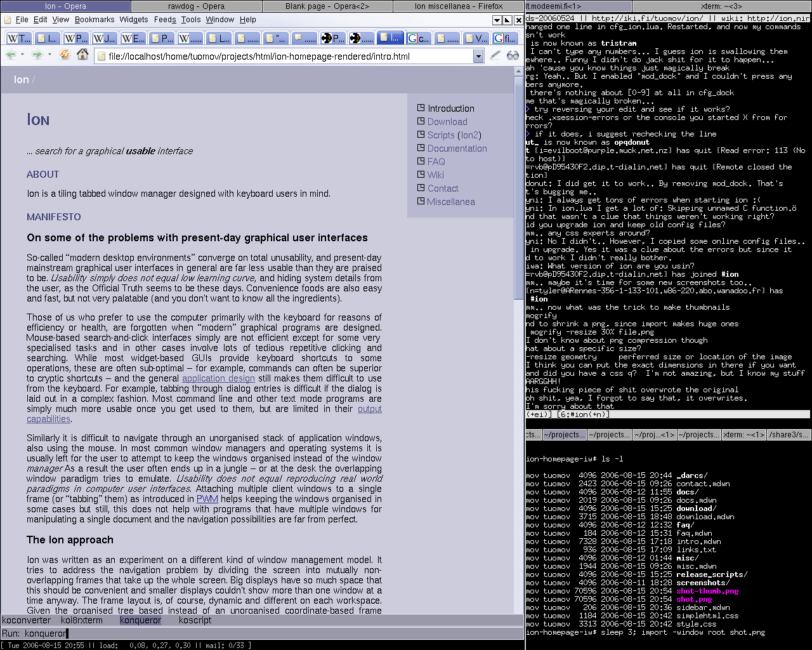
Task: Open the Widgets menu
Action: tap(133, 20)
